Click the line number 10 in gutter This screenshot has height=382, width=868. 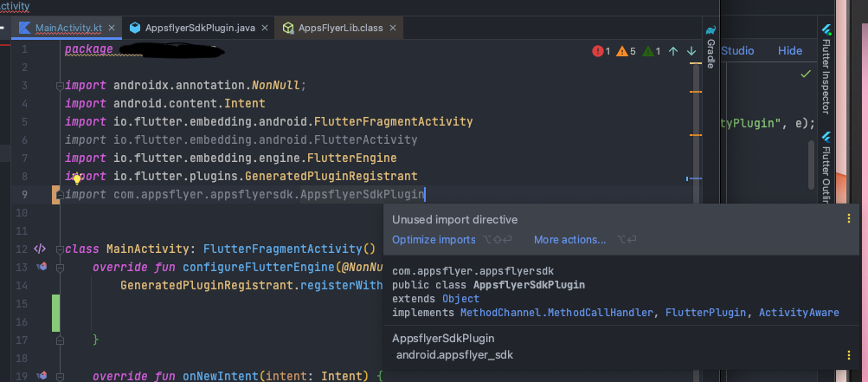click(x=21, y=213)
